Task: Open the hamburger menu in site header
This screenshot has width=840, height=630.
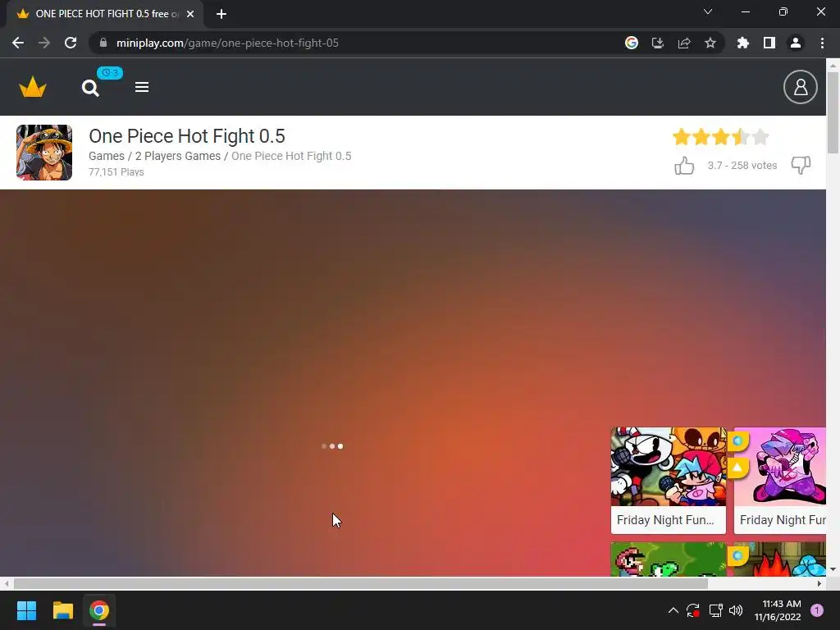Action: tap(141, 87)
